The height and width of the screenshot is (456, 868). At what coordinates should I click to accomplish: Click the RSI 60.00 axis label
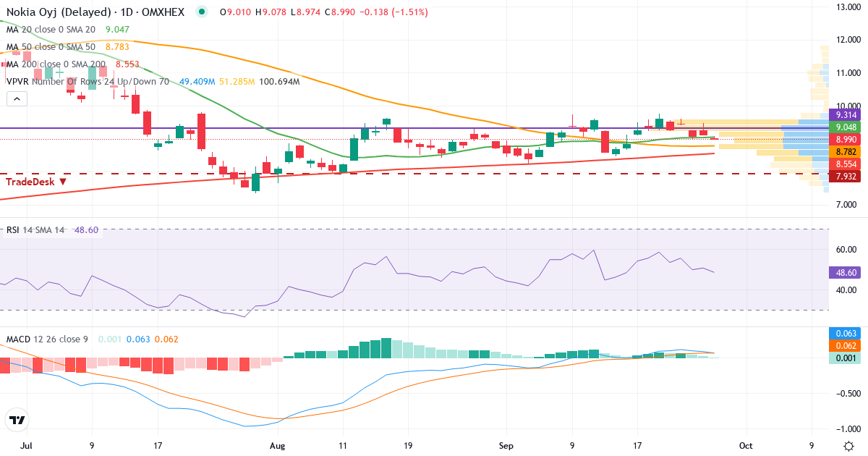(845, 250)
